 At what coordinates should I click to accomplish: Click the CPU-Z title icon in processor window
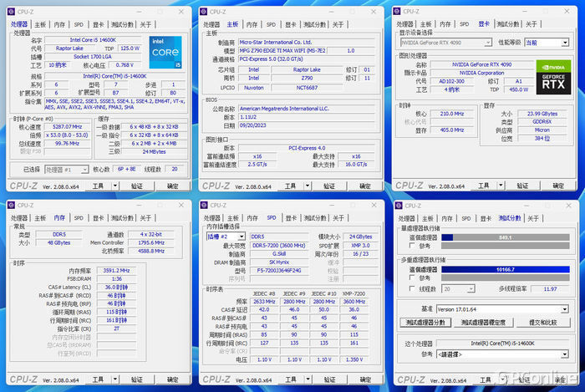click(11, 12)
